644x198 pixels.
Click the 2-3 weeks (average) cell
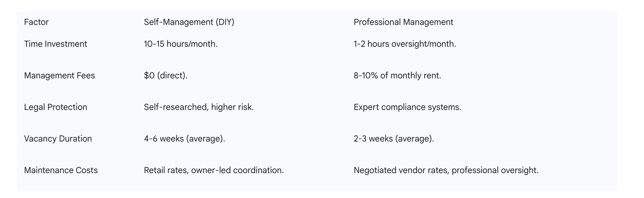click(x=394, y=139)
